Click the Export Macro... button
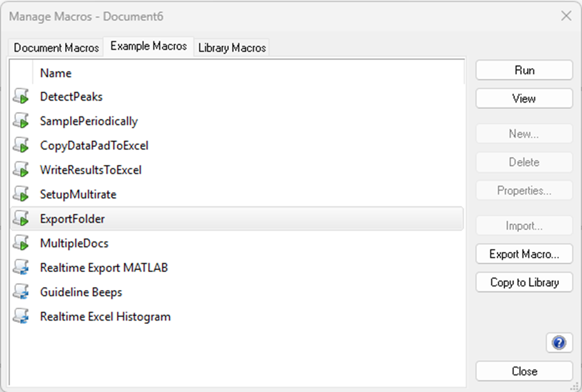Viewport: 582px width, 392px height. (524, 254)
